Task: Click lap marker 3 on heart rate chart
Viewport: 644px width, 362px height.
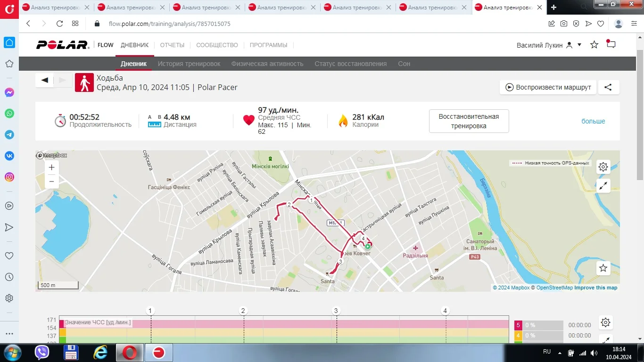Action: [x=336, y=311]
